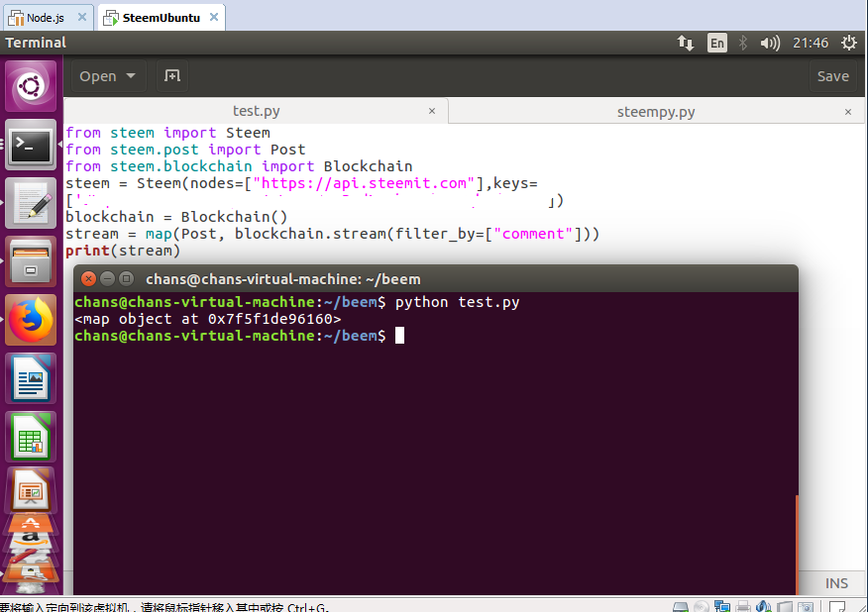
Task: Switch to the test.py tab
Action: (x=256, y=111)
